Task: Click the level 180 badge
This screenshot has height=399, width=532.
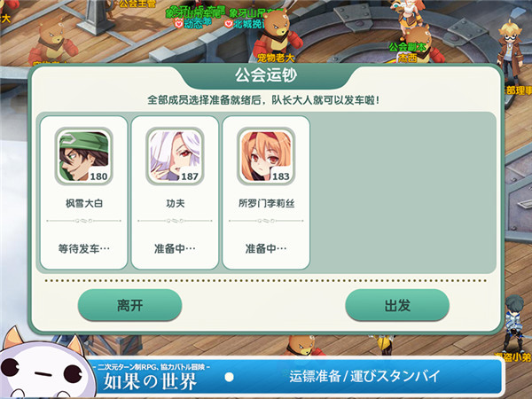Action: (98, 176)
